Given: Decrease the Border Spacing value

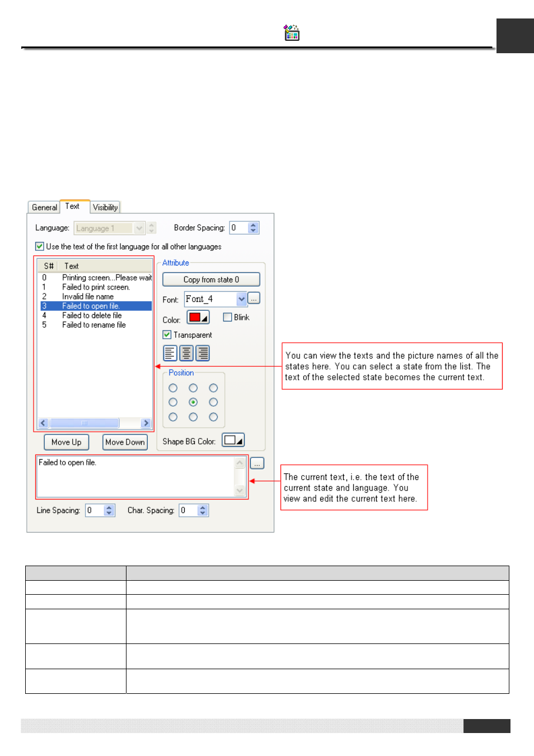Looking at the screenshot, I should point(254,231).
